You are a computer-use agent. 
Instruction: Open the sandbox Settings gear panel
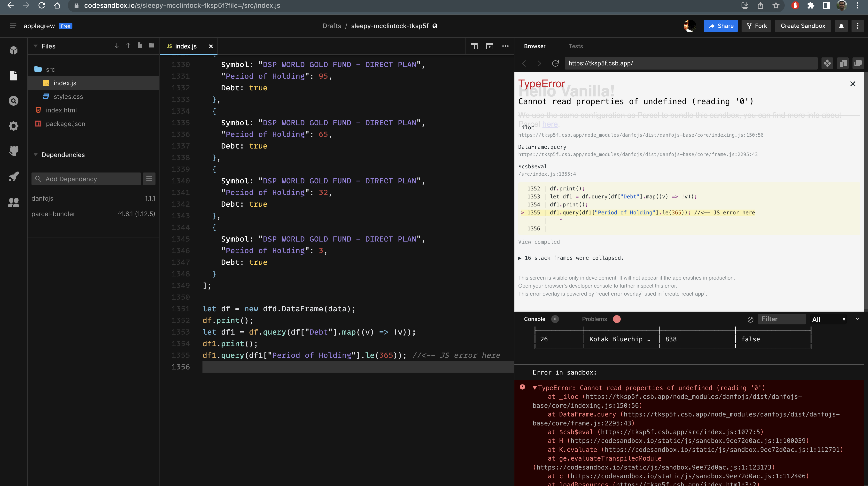point(14,126)
